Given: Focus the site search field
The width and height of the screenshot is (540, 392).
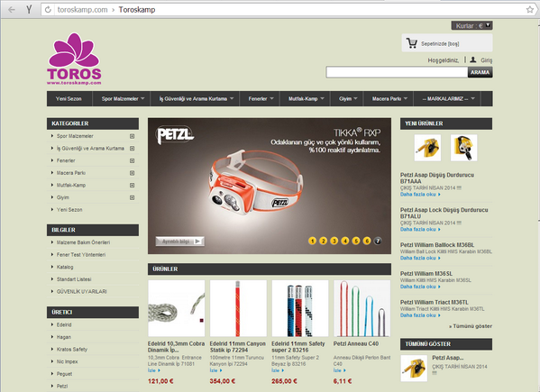Looking at the screenshot, I should pos(397,72).
